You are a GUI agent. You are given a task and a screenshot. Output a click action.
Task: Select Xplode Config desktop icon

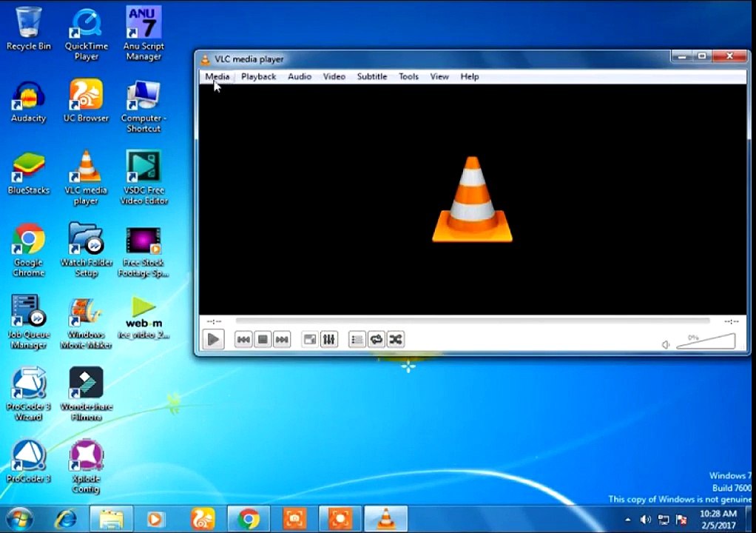point(87,466)
